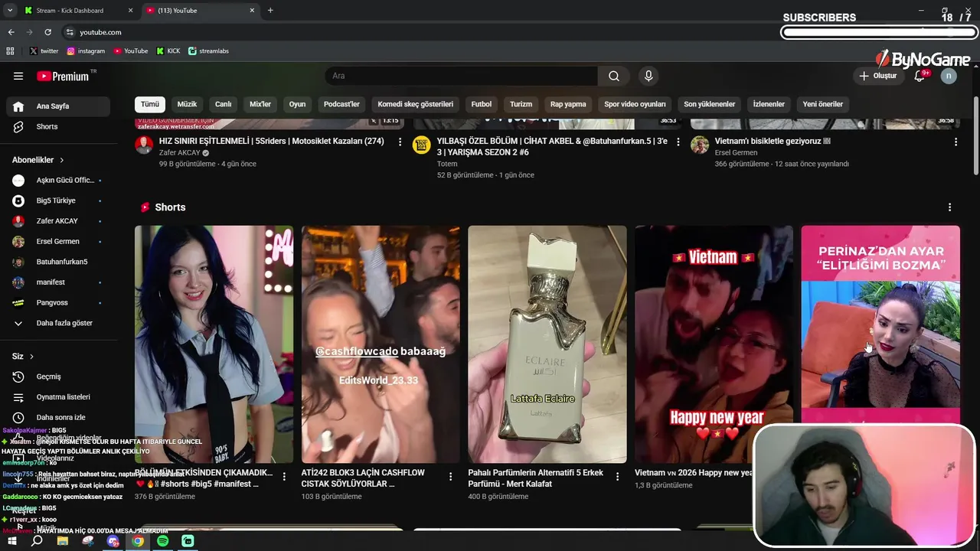Select the Futbol filter chip

point(482,104)
